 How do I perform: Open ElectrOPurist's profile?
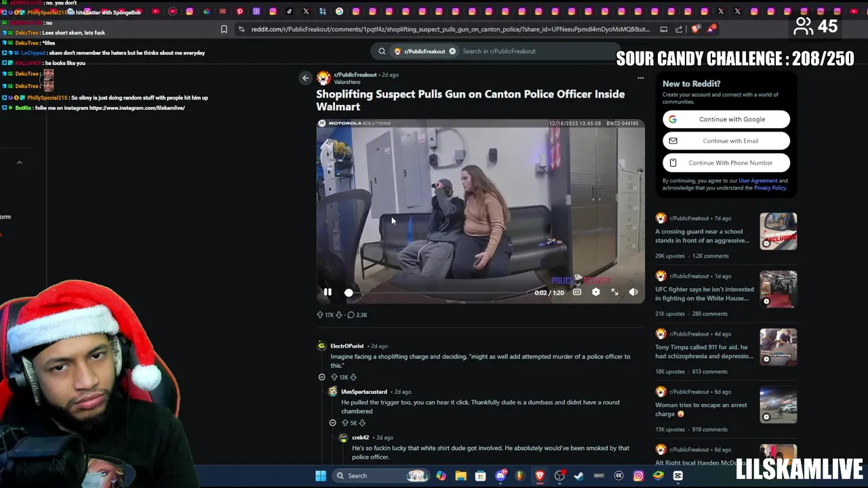(347, 346)
